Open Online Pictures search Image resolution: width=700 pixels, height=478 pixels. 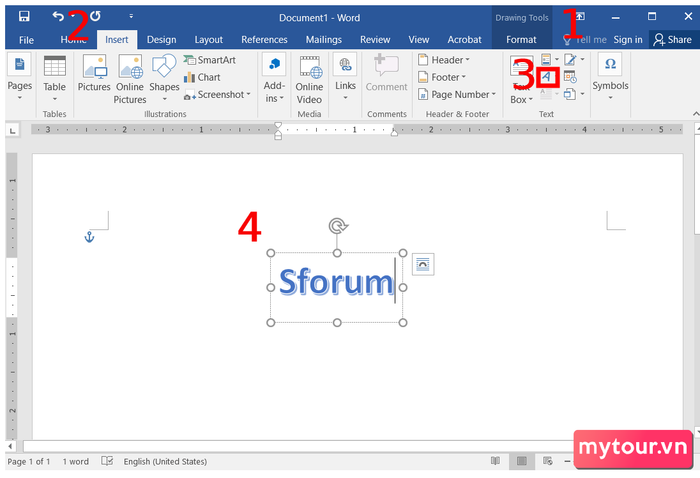(x=130, y=79)
